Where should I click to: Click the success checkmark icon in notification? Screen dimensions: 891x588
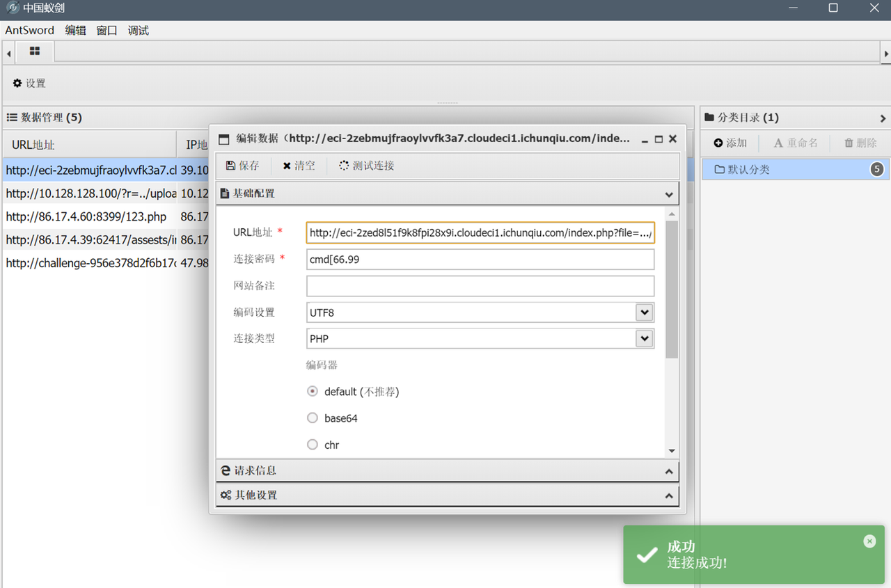pos(647,555)
